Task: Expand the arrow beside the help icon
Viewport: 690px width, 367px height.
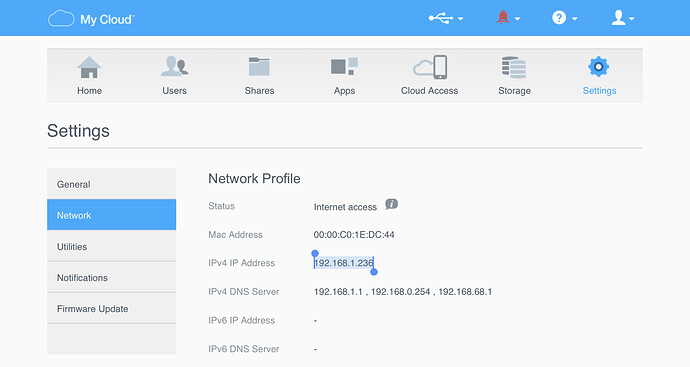Action: coord(574,18)
